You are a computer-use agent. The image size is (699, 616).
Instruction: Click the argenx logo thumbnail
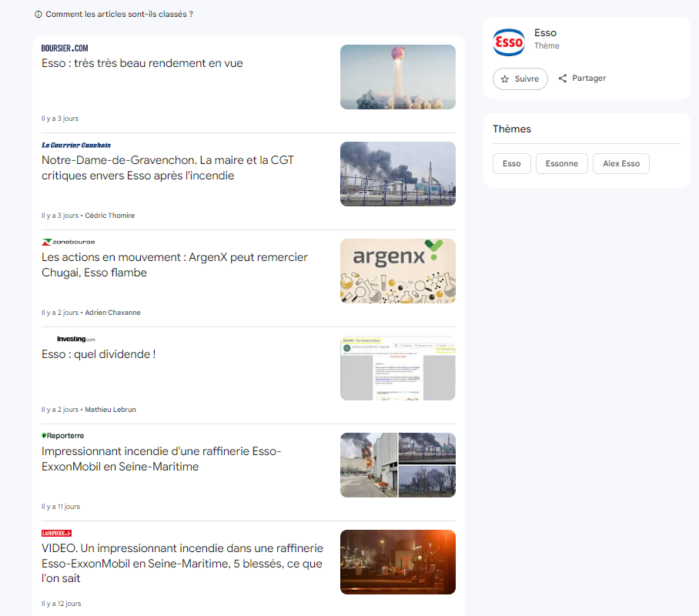[x=398, y=271]
